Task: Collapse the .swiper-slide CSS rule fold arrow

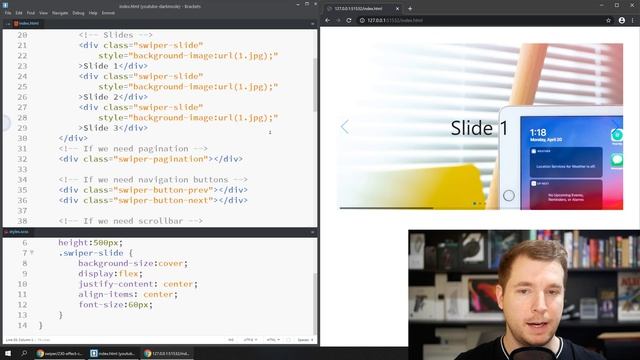Action: 32,253
